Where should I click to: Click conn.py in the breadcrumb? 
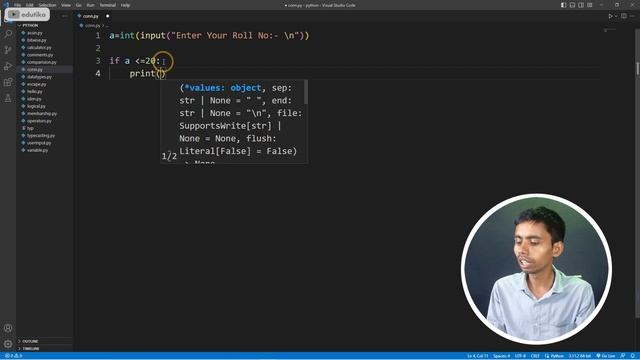(92, 26)
